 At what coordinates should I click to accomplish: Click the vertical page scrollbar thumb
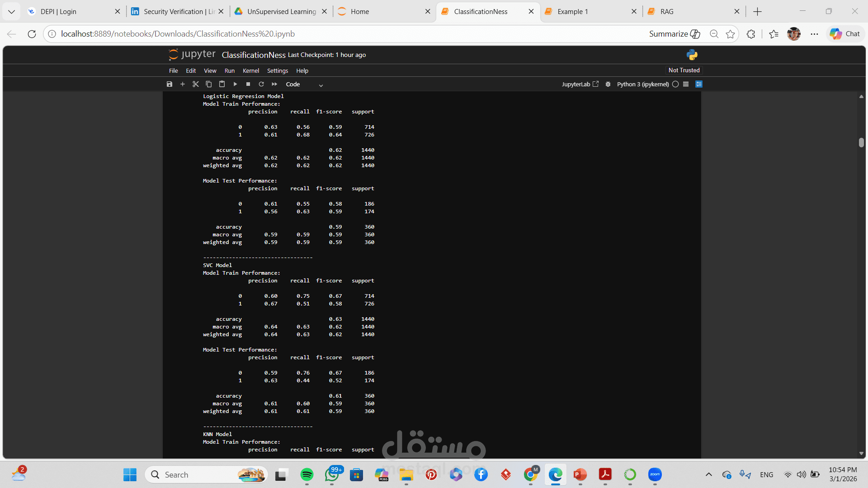[861, 142]
